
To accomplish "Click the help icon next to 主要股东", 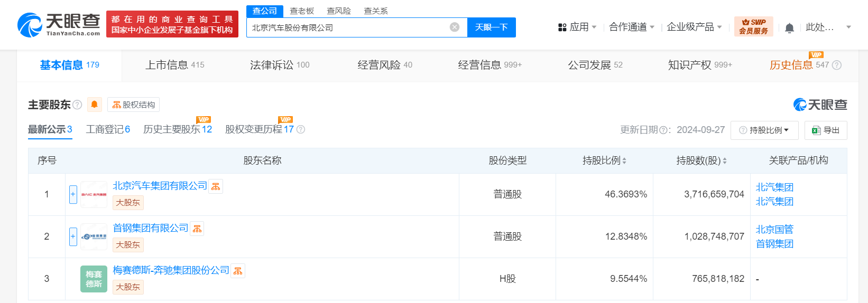I will [77, 105].
